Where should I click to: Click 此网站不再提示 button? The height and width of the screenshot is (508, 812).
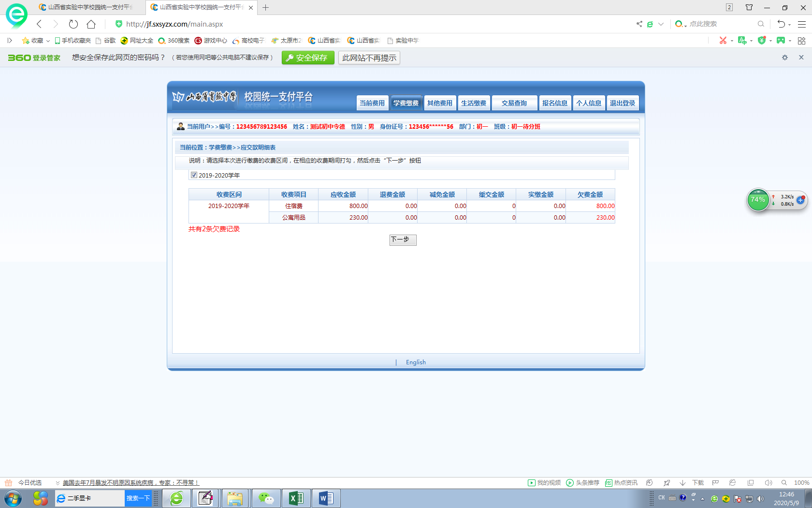[369, 58]
